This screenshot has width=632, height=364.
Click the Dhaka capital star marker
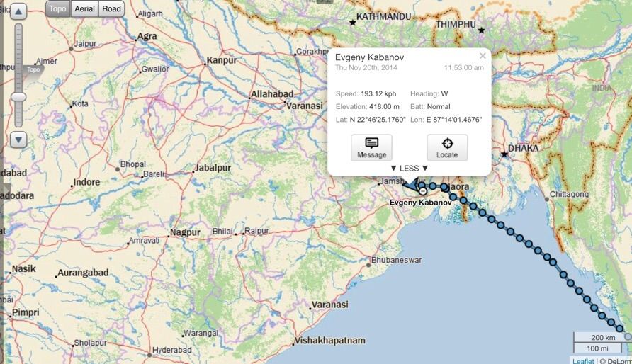point(504,154)
